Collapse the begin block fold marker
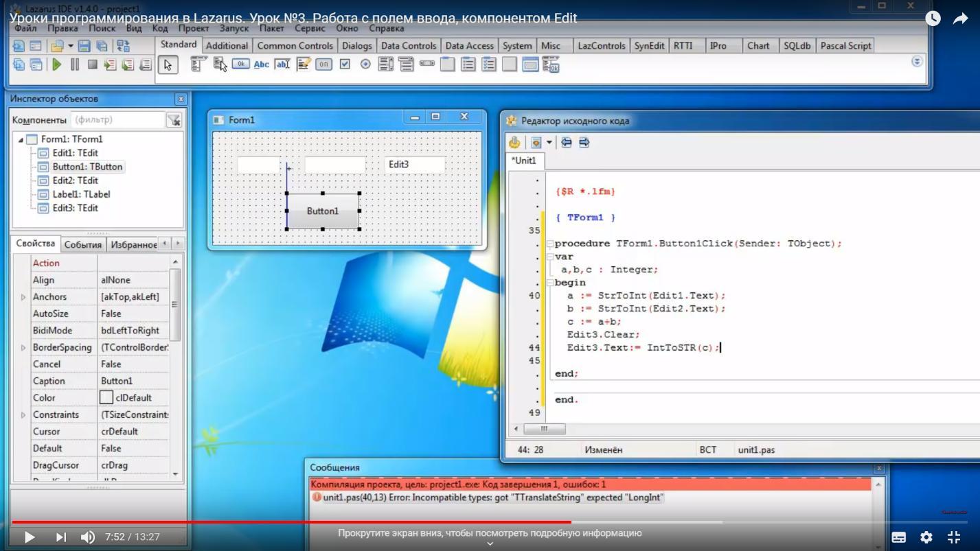Screen dimensions: 980x551 [x=550, y=283]
